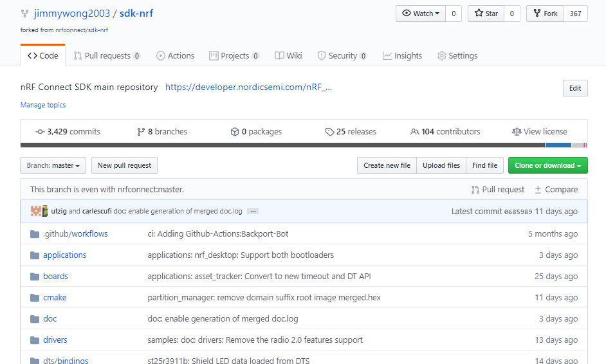Click the folder icon next to boards
The width and height of the screenshot is (606, 364).
[x=35, y=277]
